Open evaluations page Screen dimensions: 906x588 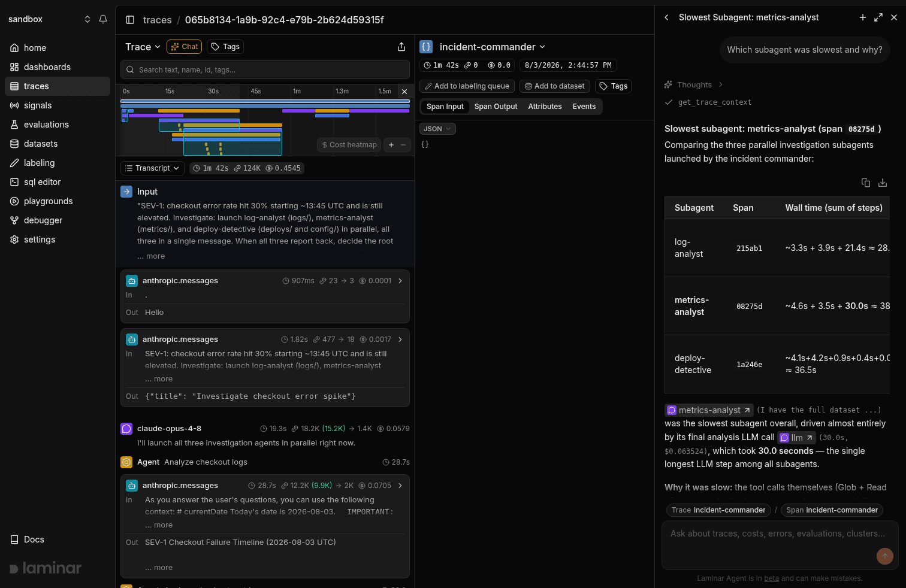point(58,125)
